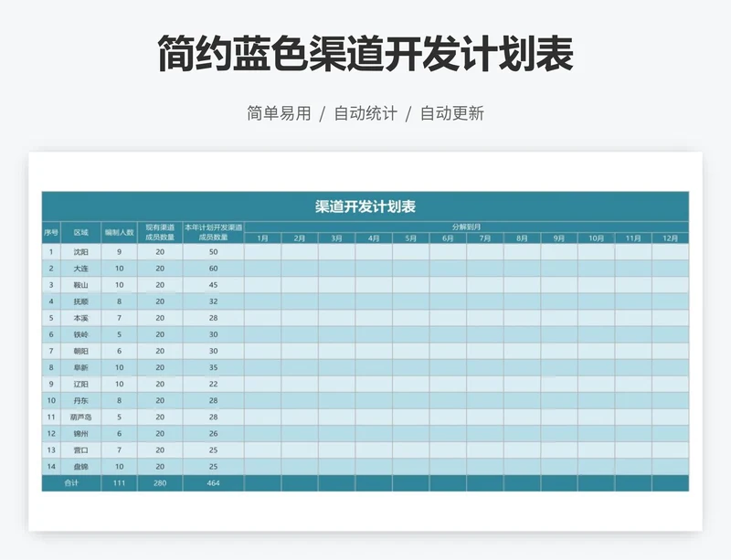
Task: Click the 营口 region cell
Action: pyautogui.click(x=80, y=450)
